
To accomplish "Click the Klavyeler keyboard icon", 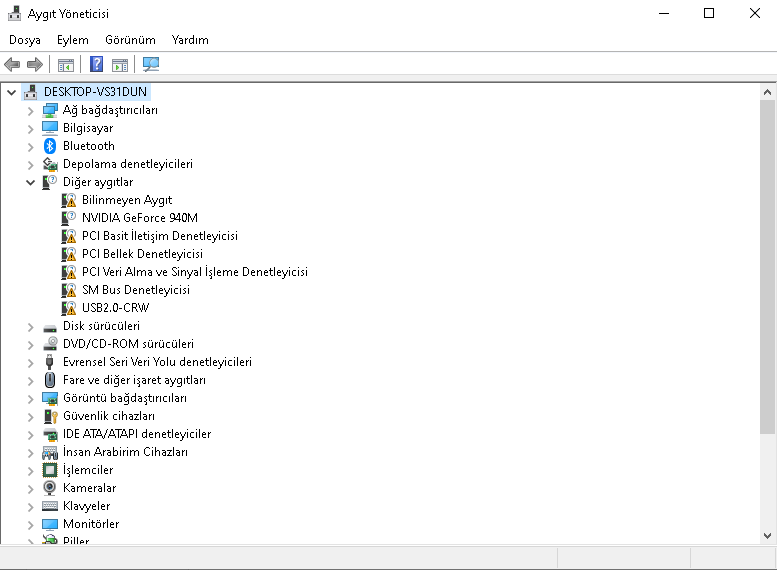I will (50, 506).
